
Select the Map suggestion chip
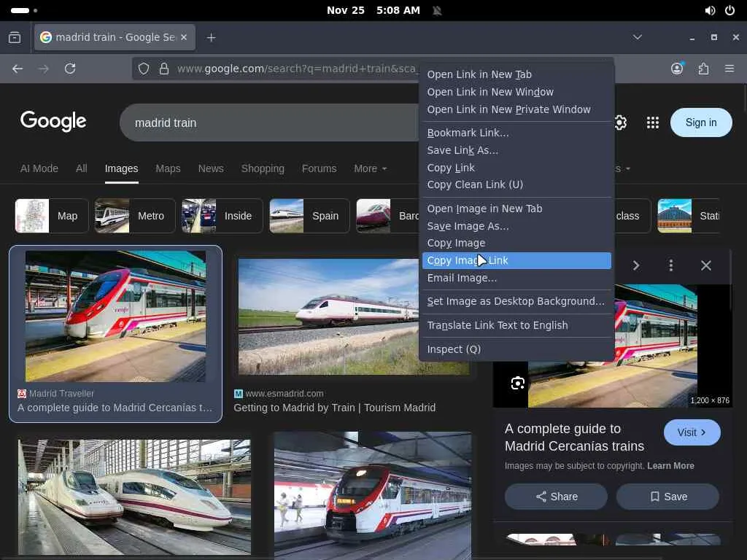pos(52,216)
